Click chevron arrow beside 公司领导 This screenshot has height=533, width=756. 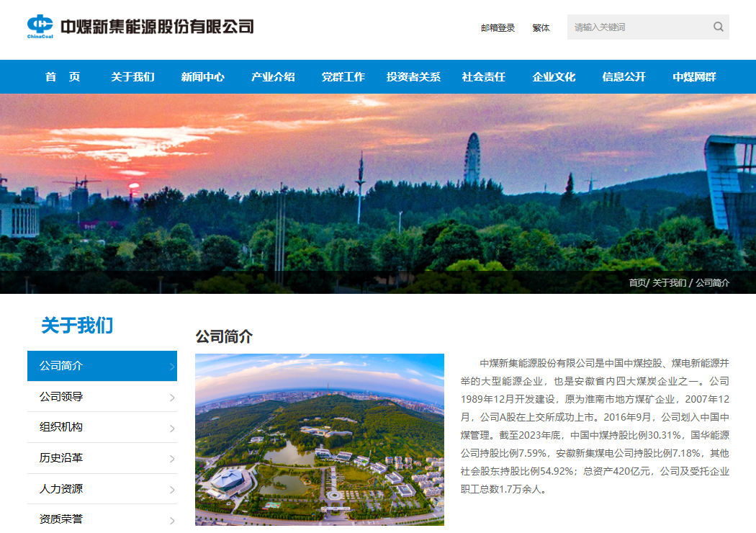(172, 398)
